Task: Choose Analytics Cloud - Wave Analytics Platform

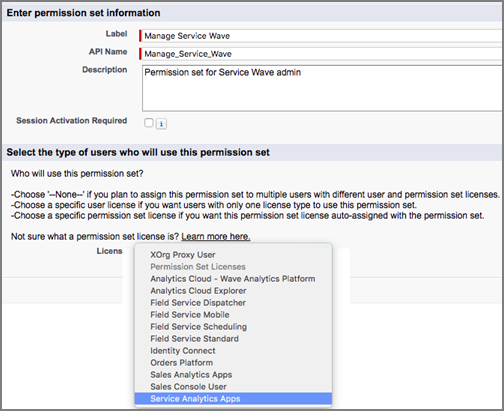Action: pos(233,279)
